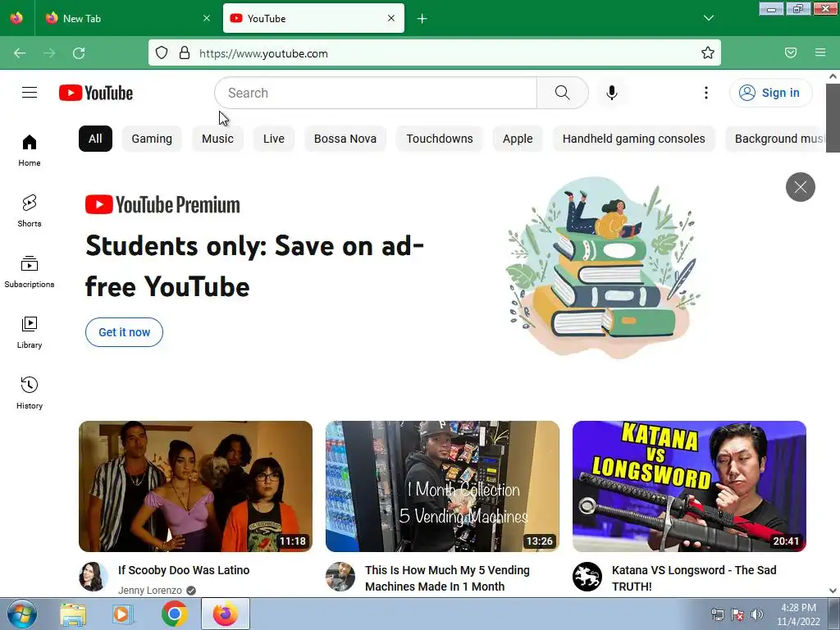This screenshot has height=630, width=840.
Task: Bookmark this page with star icon
Action: coord(708,53)
